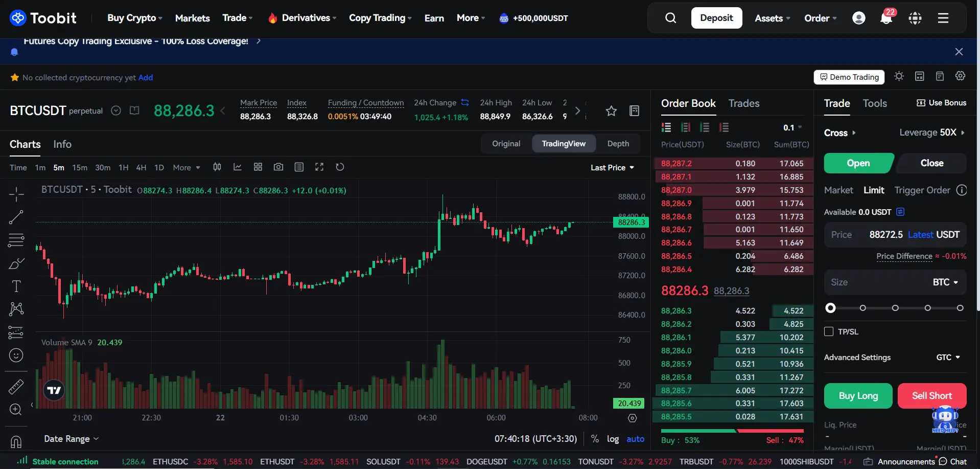Screen dimensions: 980x469
Task: Switch to the Depth chart tab
Action: (618, 144)
